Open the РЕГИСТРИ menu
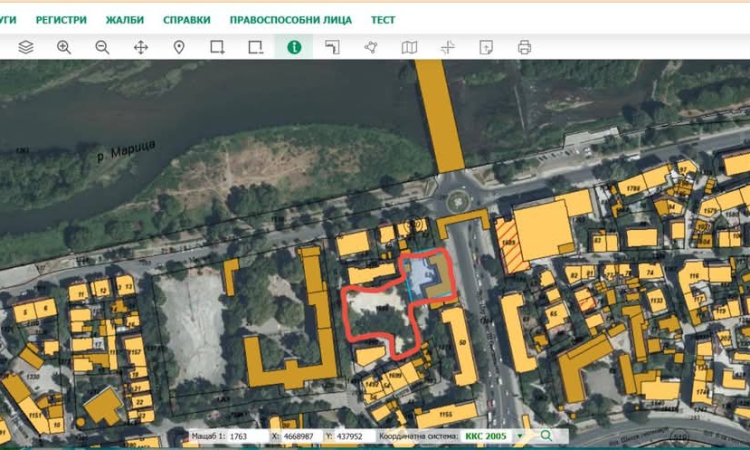The image size is (750, 450). [61, 20]
